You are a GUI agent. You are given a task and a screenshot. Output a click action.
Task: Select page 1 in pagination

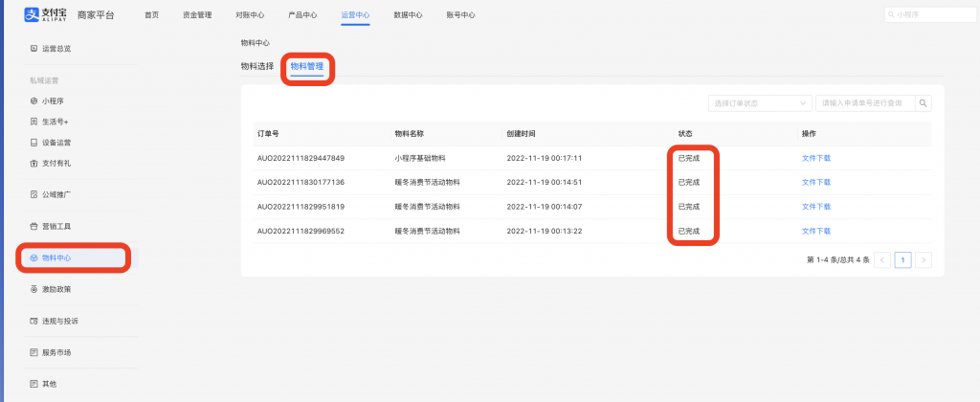click(902, 260)
